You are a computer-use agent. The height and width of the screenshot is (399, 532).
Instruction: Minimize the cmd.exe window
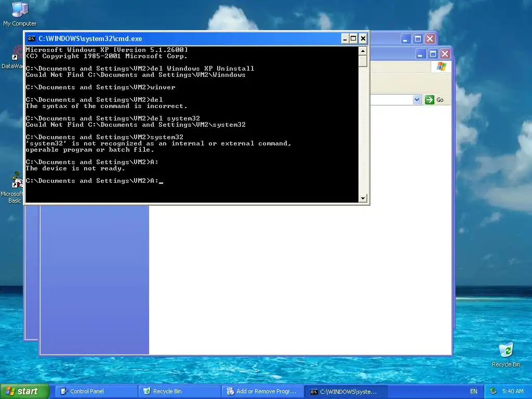[x=345, y=38]
